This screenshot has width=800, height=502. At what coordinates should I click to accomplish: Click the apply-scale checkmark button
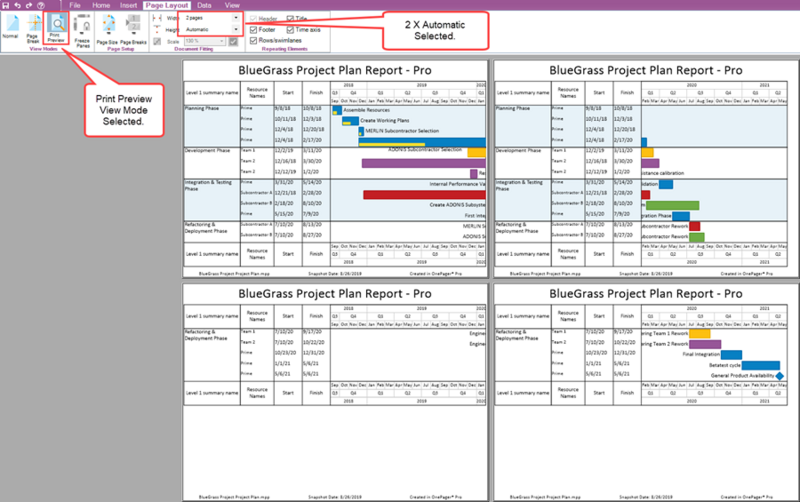click(x=233, y=41)
